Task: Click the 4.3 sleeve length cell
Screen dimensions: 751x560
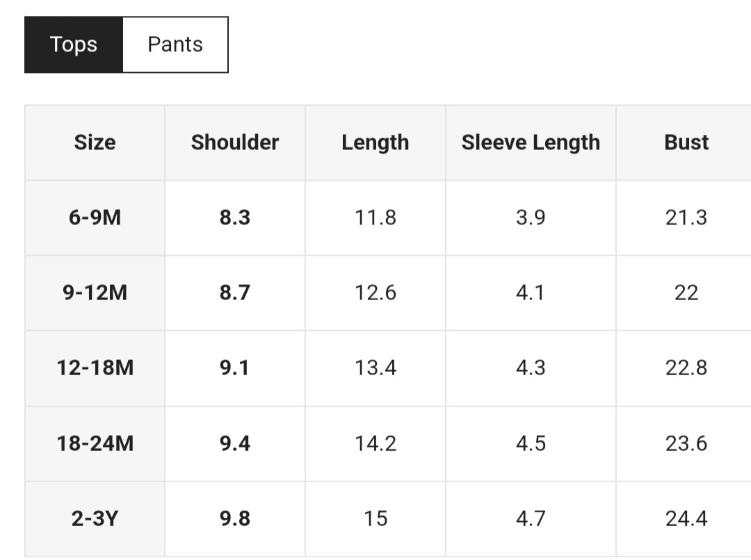Action: click(531, 368)
